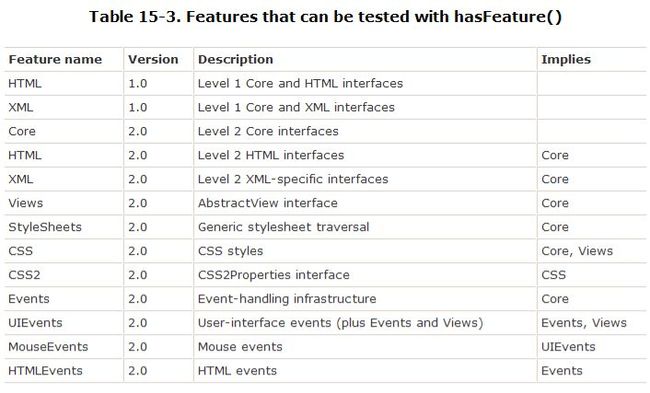Screen dimensions: 650x393
Task: Select the StyleSheets feature name cell
Action: 45,227
